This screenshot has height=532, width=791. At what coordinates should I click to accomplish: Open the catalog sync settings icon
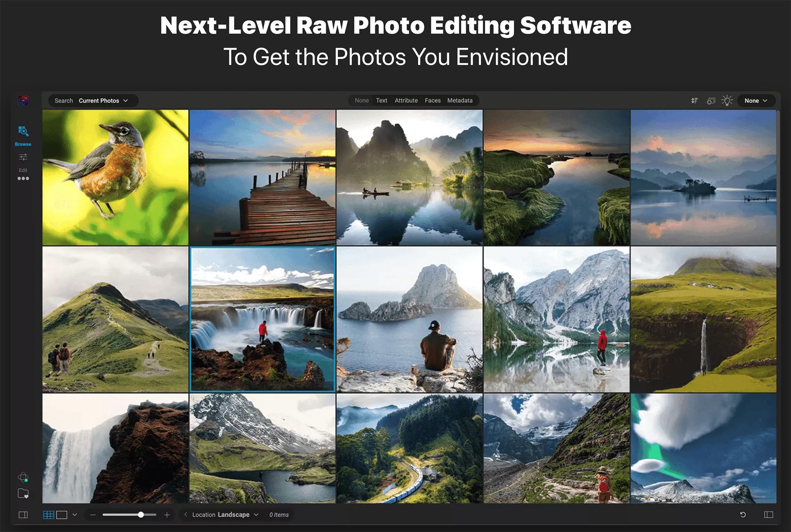(711, 100)
